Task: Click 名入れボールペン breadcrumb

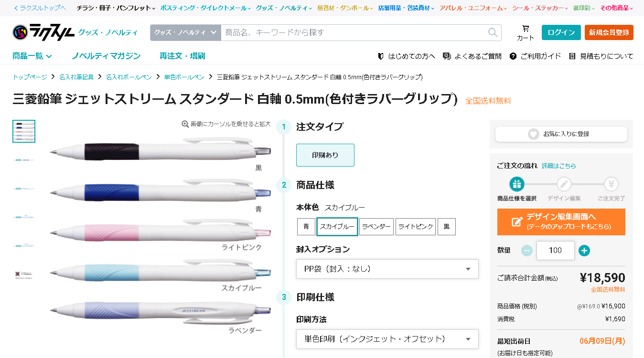Action: tap(129, 77)
